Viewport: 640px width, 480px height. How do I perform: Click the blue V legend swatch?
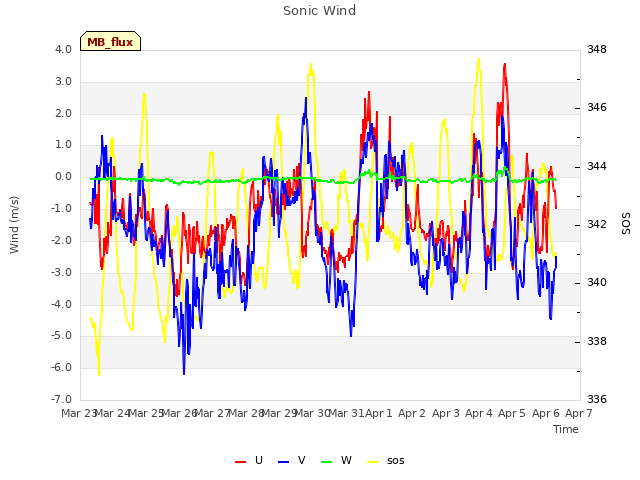coord(283,462)
